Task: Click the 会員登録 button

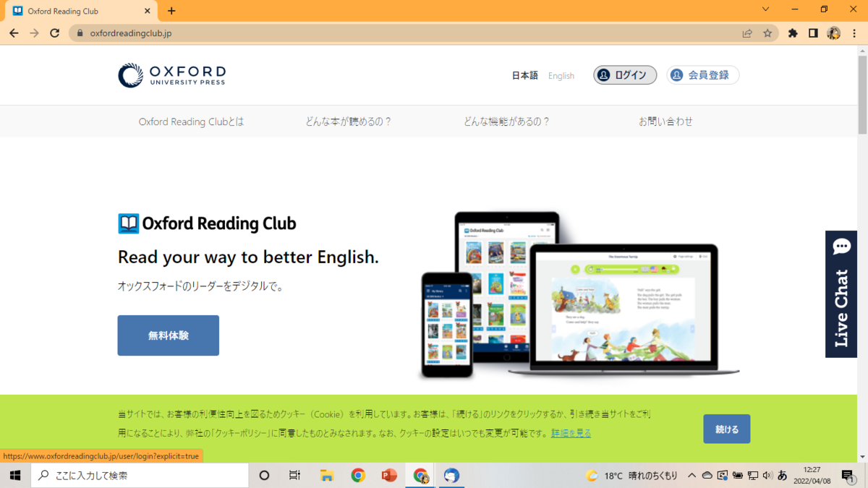Action: tap(702, 75)
